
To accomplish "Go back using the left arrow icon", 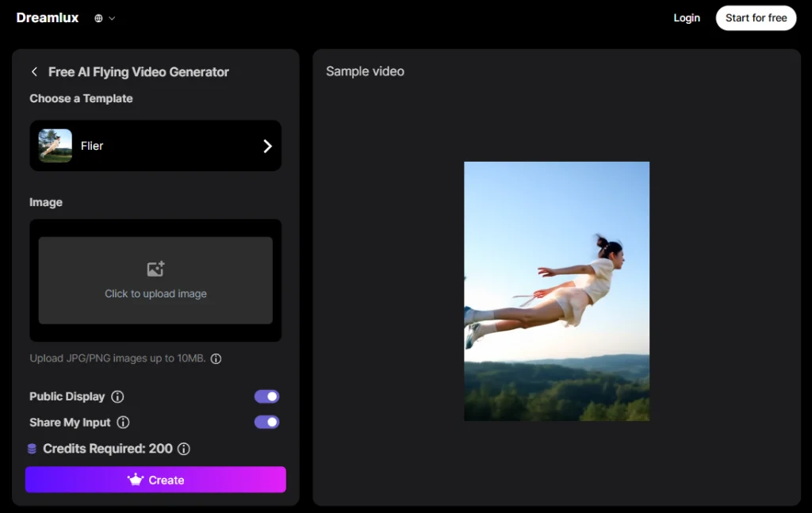I will tap(34, 72).
